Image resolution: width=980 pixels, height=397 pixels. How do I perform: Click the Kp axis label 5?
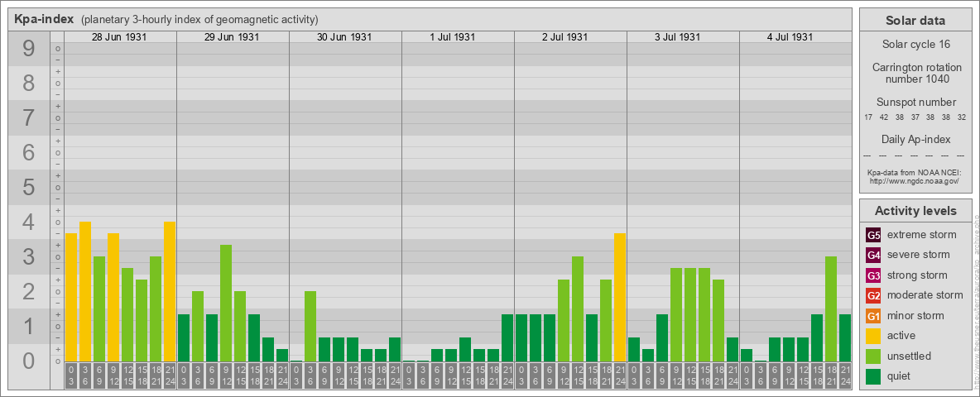coord(29,187)
